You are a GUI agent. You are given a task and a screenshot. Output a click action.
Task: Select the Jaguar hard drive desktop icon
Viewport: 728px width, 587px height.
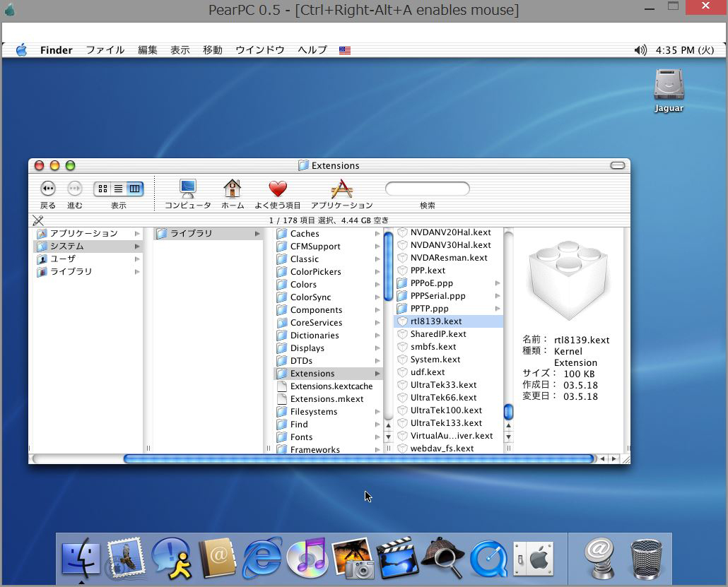(x=669, y=85)
